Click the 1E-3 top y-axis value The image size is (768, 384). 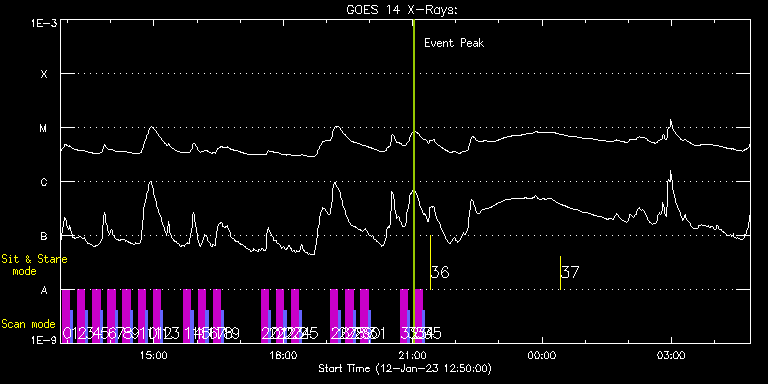[x=43, y=23]
